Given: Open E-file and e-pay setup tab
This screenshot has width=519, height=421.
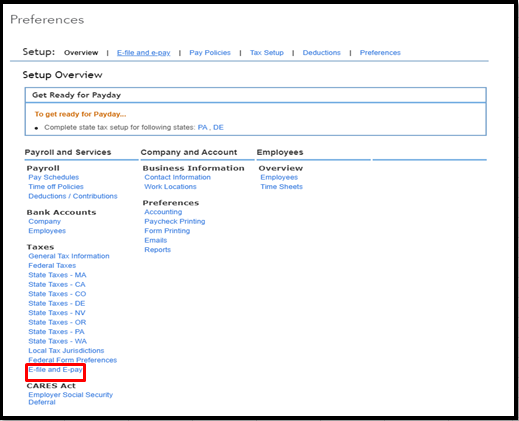Looking at the screenshot, I should coord(143,53).
